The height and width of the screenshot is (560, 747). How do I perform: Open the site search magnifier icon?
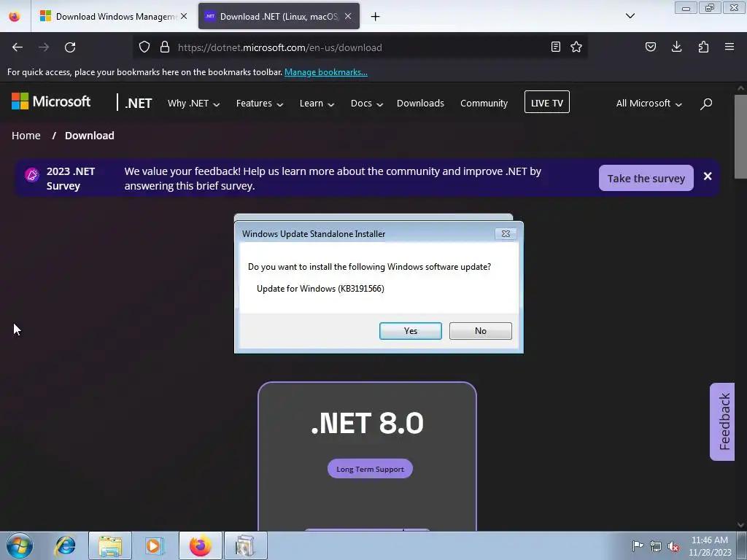706,104
